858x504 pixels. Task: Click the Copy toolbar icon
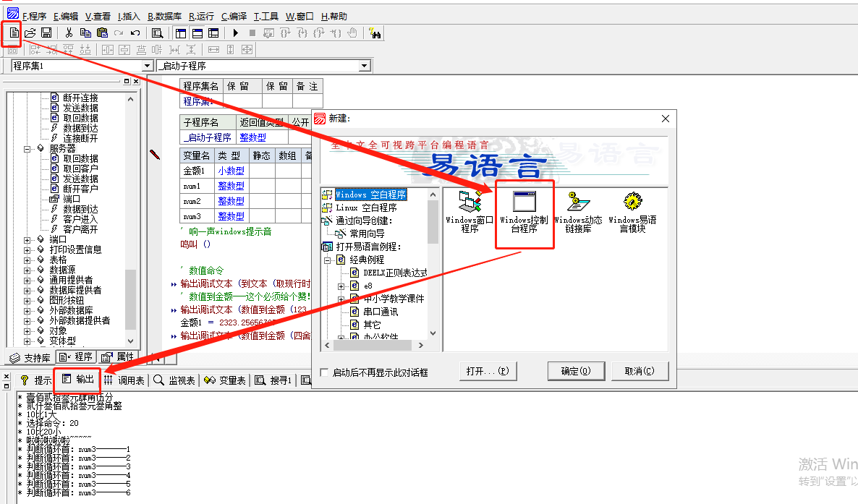coord(85,33)
